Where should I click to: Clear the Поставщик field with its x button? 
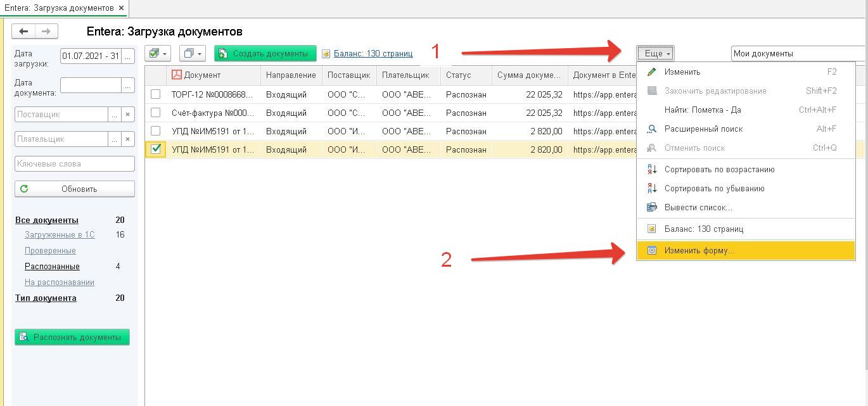click(127, 115)
